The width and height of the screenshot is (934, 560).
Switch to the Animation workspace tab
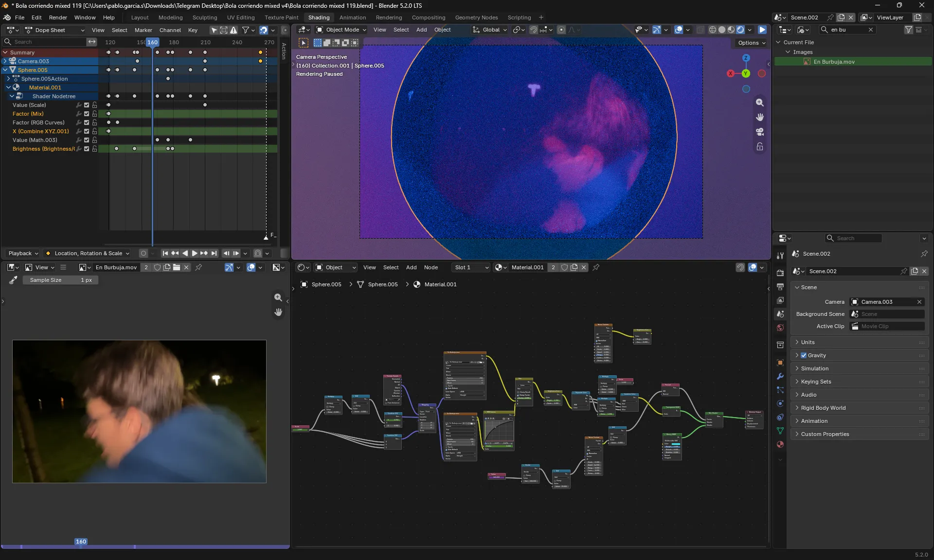(x=353, y=17)
